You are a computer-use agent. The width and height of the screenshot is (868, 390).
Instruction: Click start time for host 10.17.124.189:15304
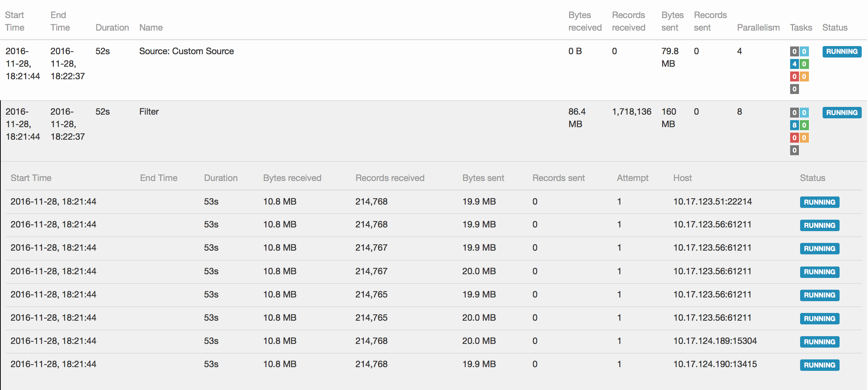tap(53, 341)
